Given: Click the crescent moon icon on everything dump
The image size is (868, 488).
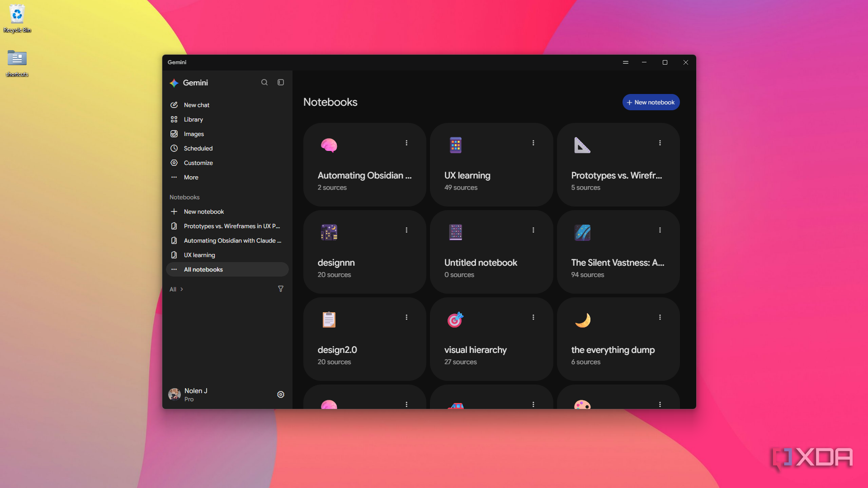Looking at the screenshot, I should pos(583,320).
